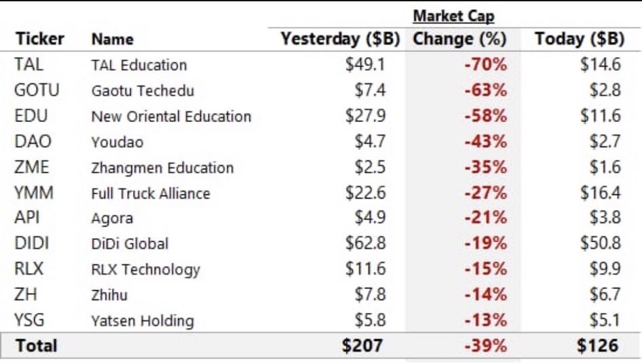Click the New Oriental Education name

pos(171,117)
